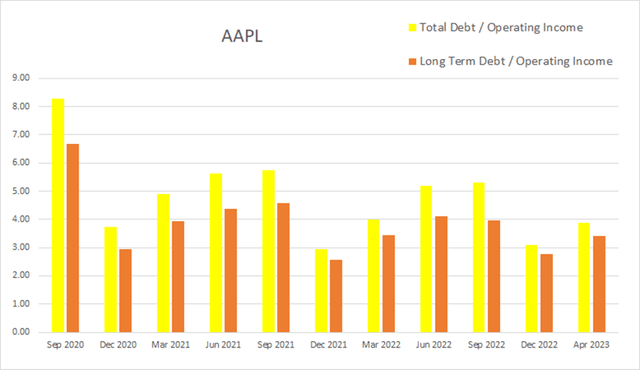Click the 'Mar 2021' axis label
Image resolution: width=640 pixels, height=370 pixels.
171,345
